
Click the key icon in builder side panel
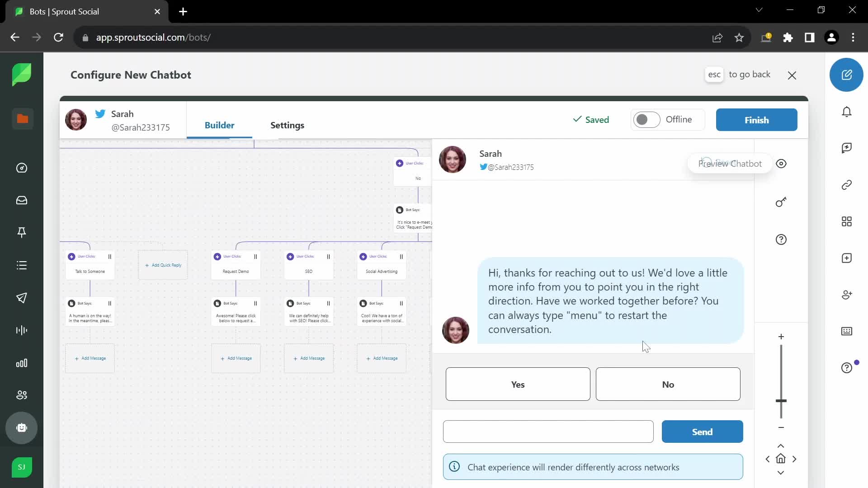coord(781,202)
